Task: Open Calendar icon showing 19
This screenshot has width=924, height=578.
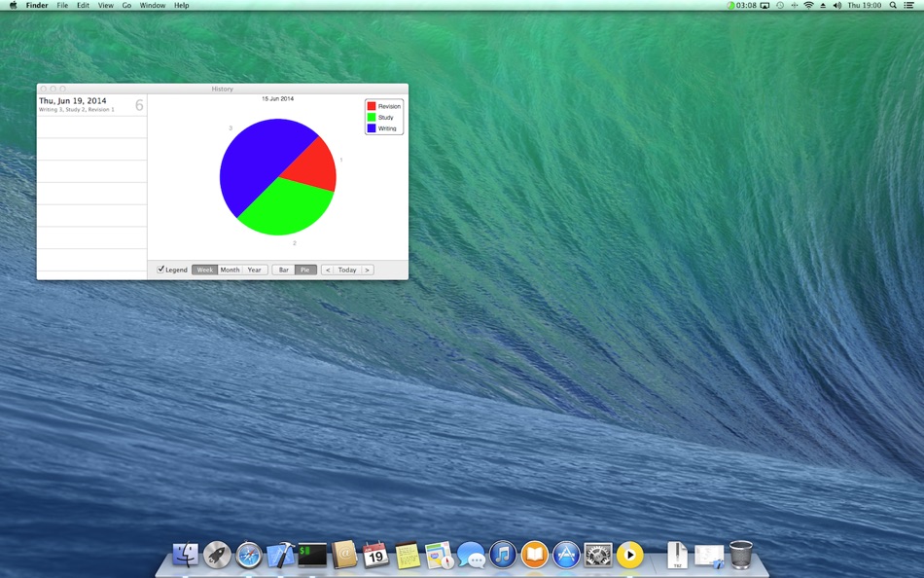Action: pos(375,555)
